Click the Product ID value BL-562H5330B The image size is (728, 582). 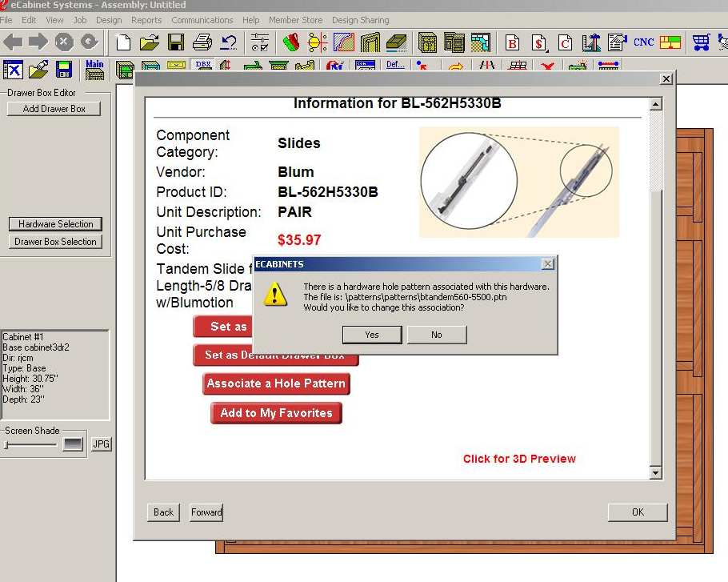pyautogui.click(x=328, y=192)
